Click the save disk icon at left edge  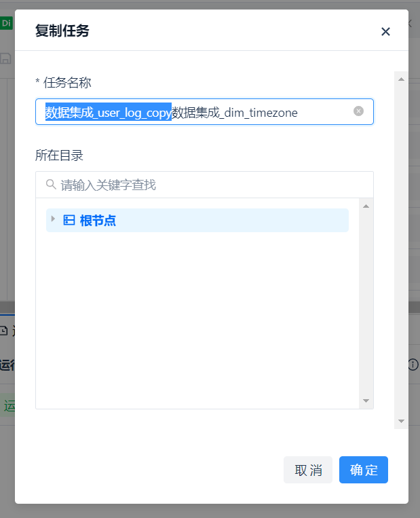click(5, 58)
